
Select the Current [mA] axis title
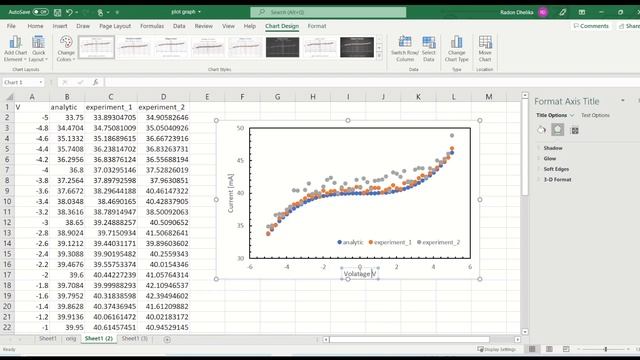tap(231, 193)
